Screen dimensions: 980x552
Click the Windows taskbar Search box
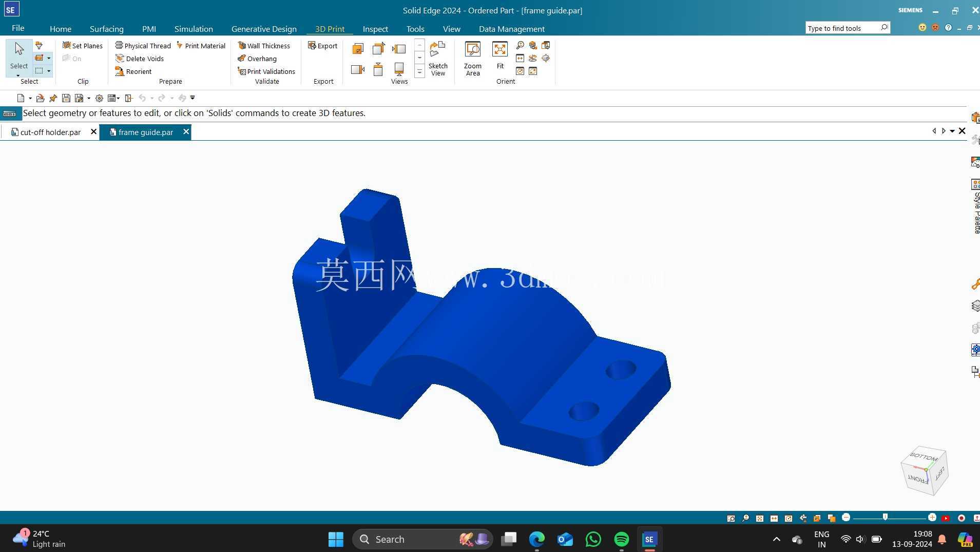(x=422, y=539)
